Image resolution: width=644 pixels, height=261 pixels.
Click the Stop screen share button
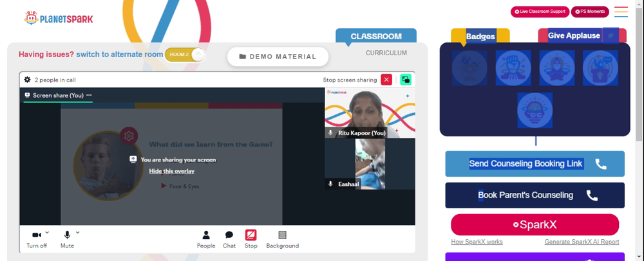251,239
